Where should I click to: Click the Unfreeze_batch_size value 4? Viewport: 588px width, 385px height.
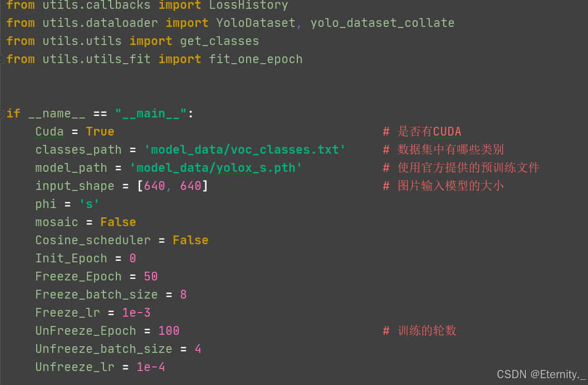(198, 349)
